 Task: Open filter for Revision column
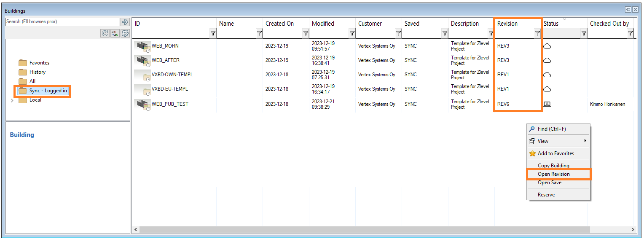[537, 34]
